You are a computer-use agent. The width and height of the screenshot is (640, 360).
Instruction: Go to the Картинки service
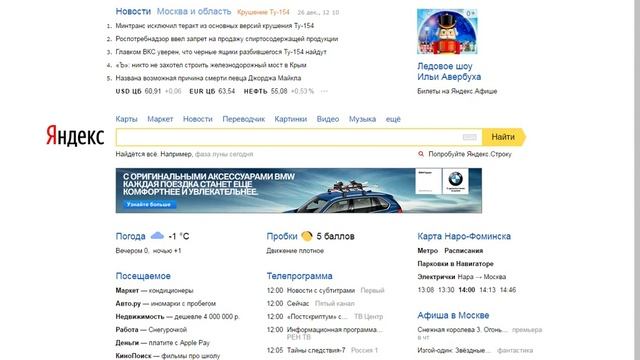point(291,119)
